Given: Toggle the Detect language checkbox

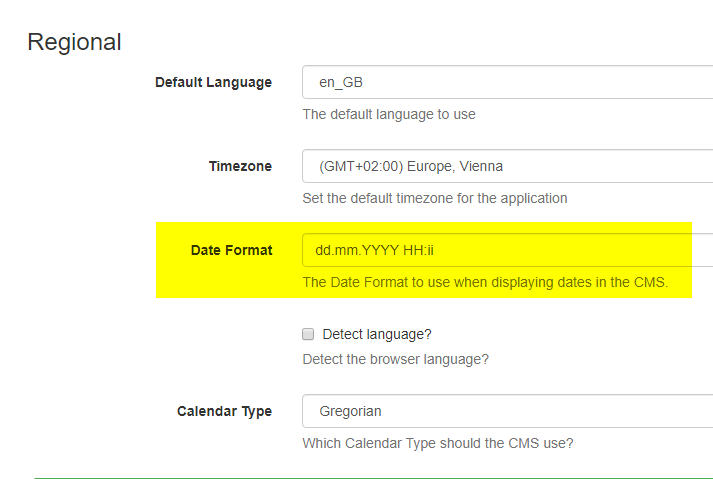Looking at the screenshot, I should 308,334.
